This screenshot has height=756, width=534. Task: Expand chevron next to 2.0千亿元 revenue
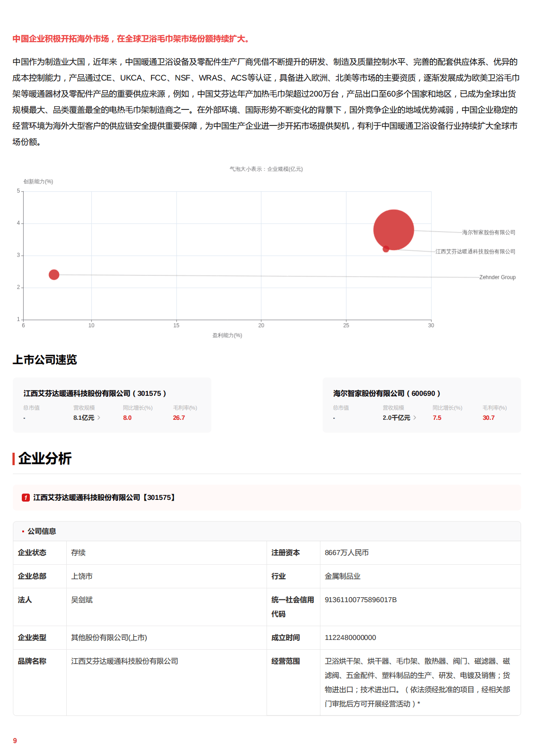coord(415,418)
